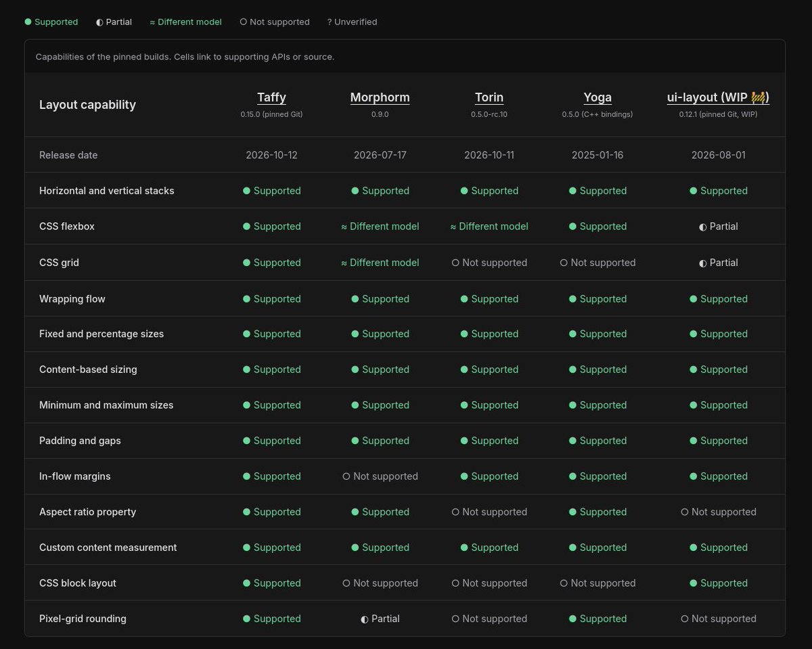Image resolution: width=812 pixels, height=649 pixels.
Task: Click the Supported legend entry
Action: (x=51, y=22)
